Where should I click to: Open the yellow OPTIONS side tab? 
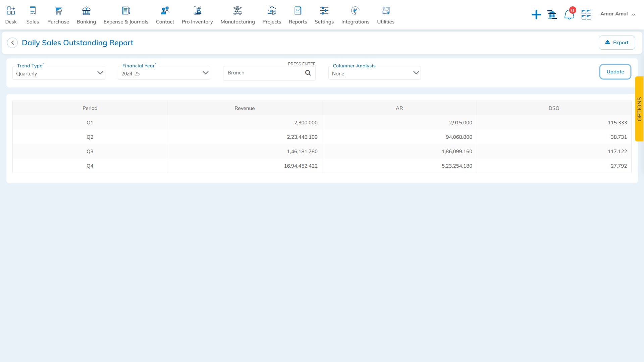(639, 109)
